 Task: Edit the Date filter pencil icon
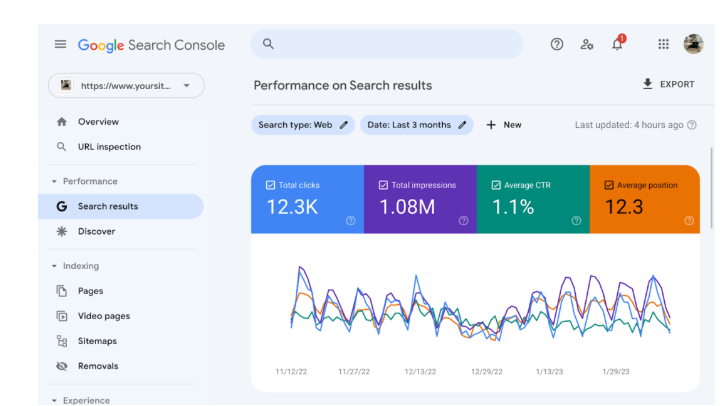pyautogui.click(x=462, y=125)
